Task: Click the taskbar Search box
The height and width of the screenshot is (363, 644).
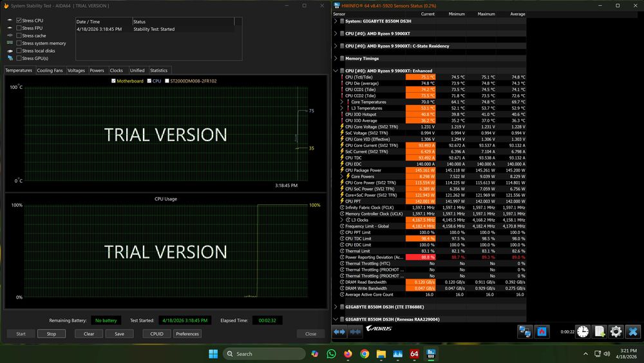Action: pos(264,353)
